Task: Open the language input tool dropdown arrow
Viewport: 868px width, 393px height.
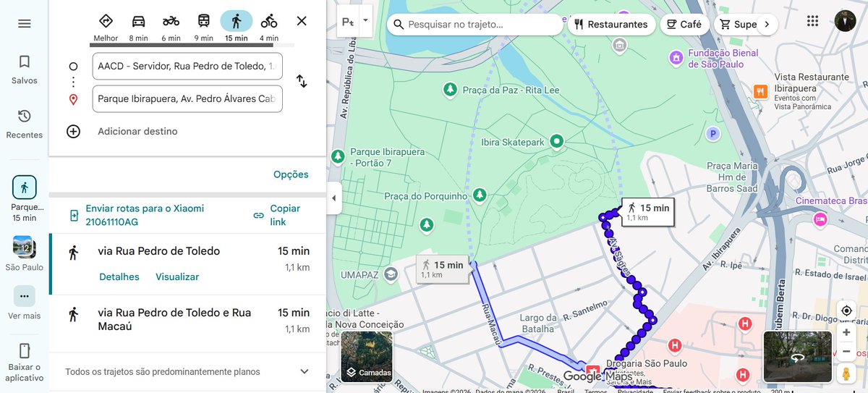Action: [x=365, y=21]
